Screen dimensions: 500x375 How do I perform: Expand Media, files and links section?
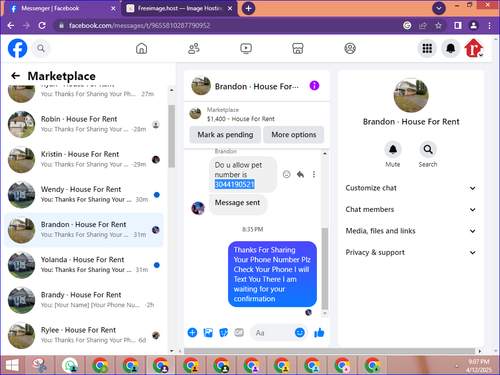(411, 231)
